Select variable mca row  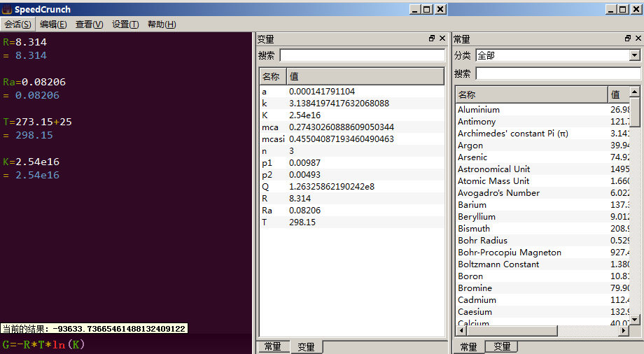coord(351,127)
